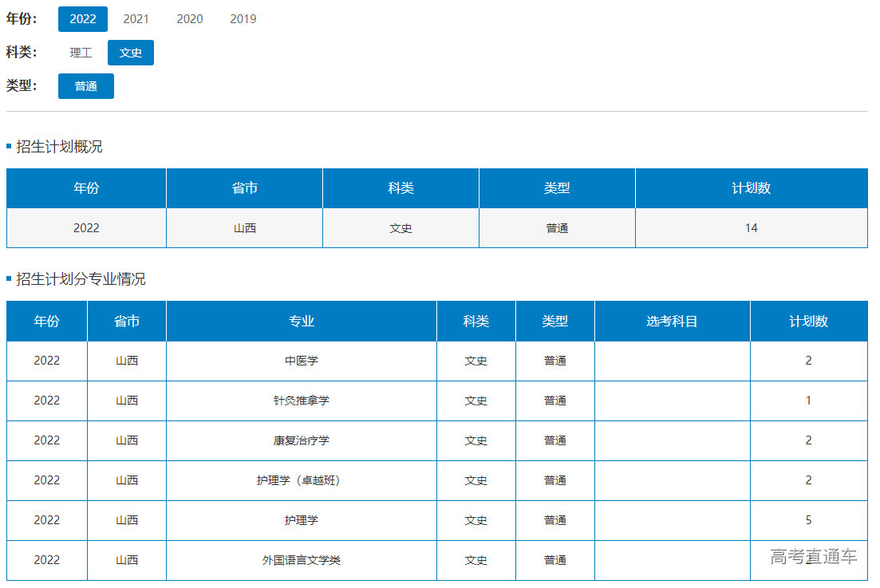Click the 专业 column header
This screenshot has width=880, height=588.
coord(302,321)
